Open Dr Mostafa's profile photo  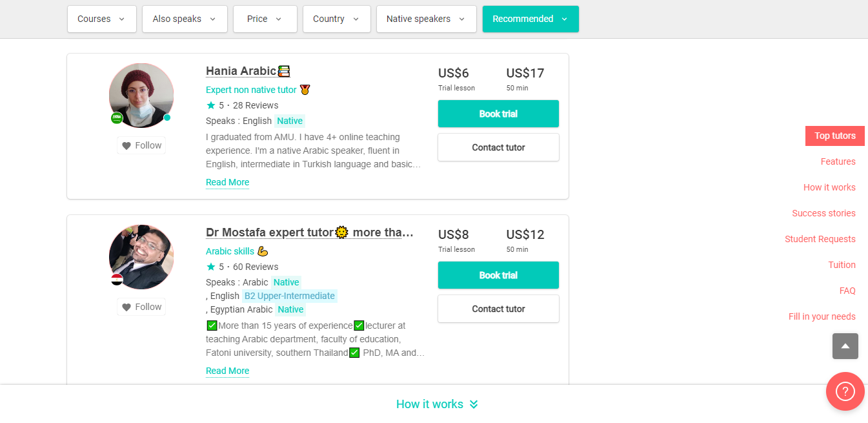(141, 256)
